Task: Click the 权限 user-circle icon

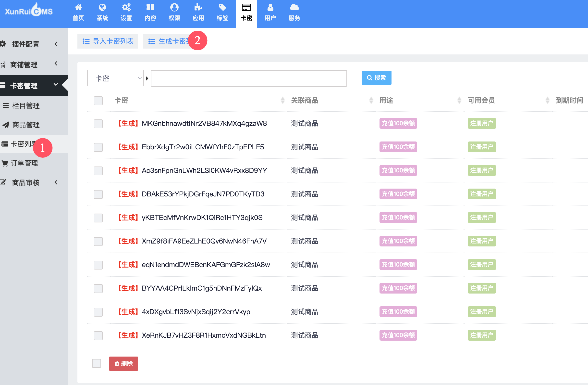Action: coord(174,7)
